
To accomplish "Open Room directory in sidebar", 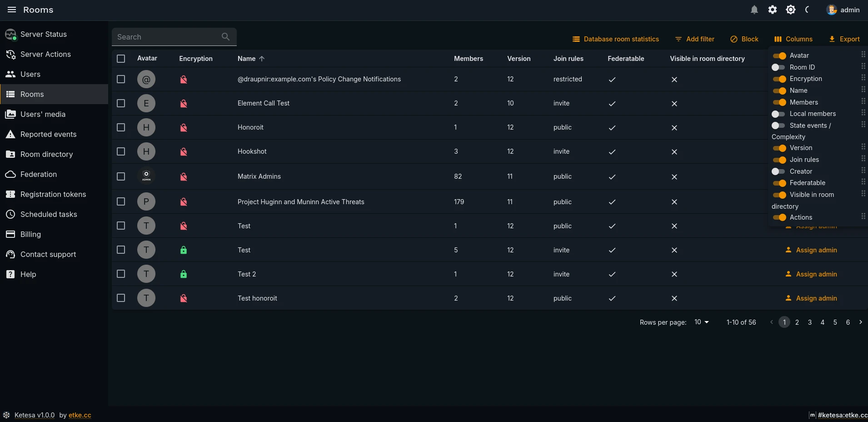I will pyautogui.click(x=54, y=154).
